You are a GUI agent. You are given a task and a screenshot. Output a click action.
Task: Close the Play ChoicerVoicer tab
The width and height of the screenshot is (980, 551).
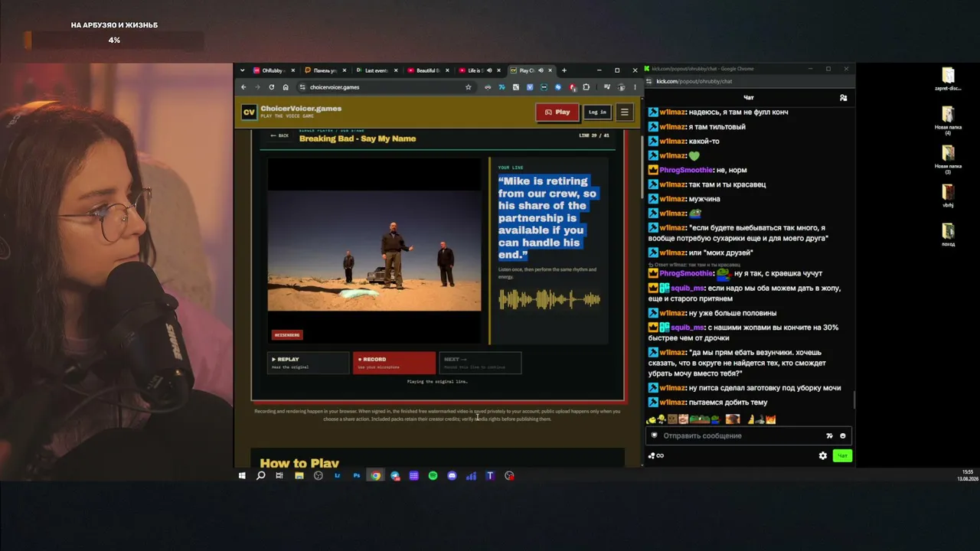point(550,70)
